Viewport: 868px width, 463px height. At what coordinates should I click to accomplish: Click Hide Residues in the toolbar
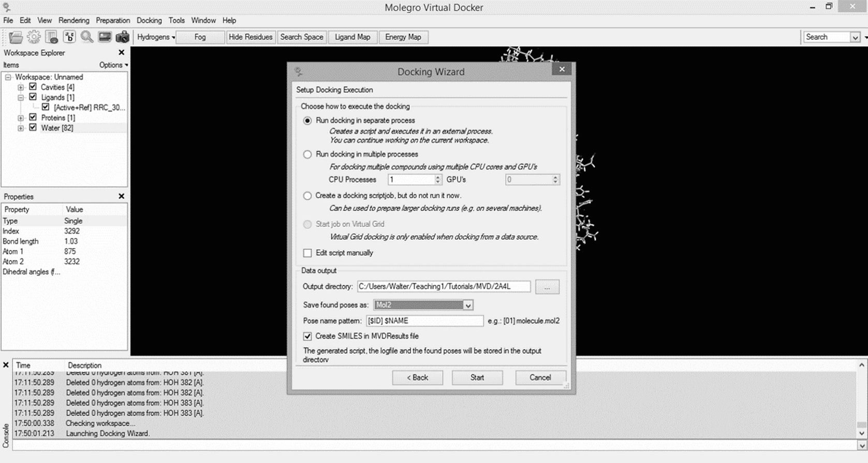(x=251, y=37)
